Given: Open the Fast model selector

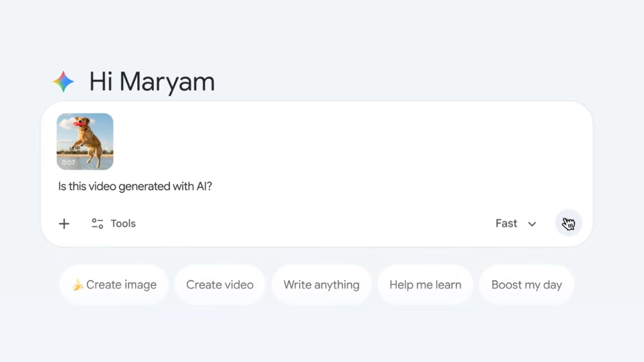Looking at the screenshot, I should coord(506,224).
